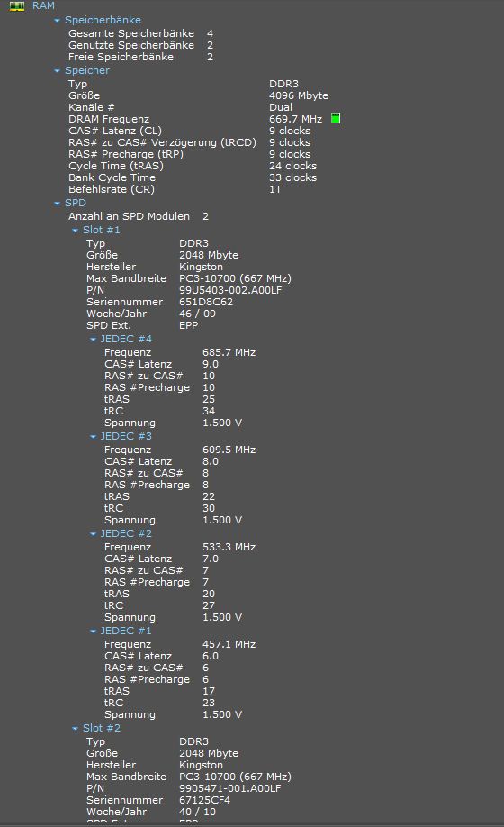This screenshot has height=827, width=504.
Task: Select the Befehlsrate (CR) row
Action: 175,189
